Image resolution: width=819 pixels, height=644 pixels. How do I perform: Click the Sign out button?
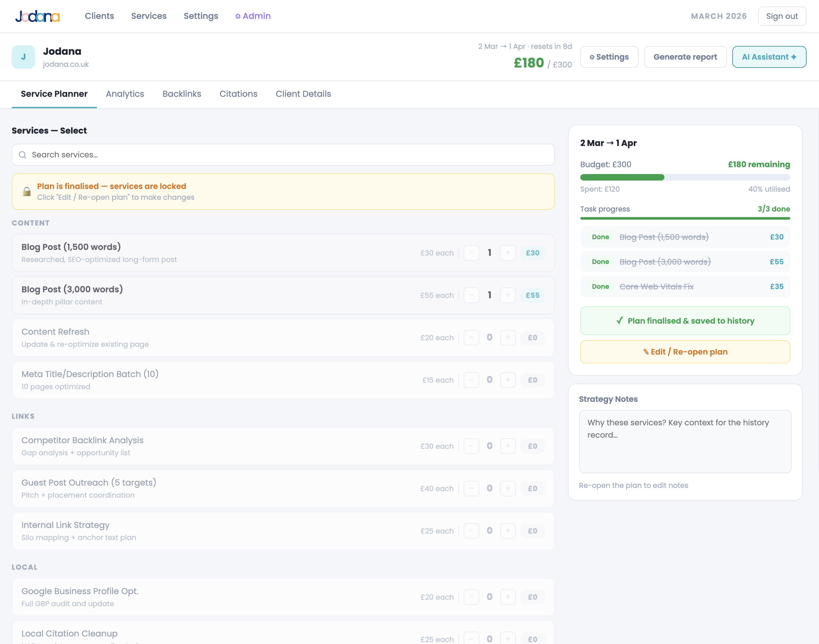782,16
